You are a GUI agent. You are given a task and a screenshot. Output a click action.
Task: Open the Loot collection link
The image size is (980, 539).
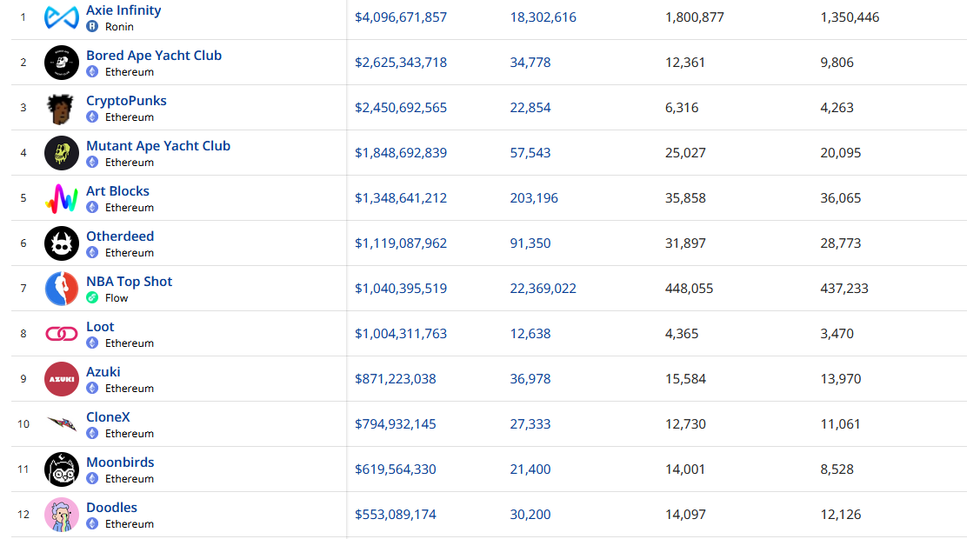100,327
